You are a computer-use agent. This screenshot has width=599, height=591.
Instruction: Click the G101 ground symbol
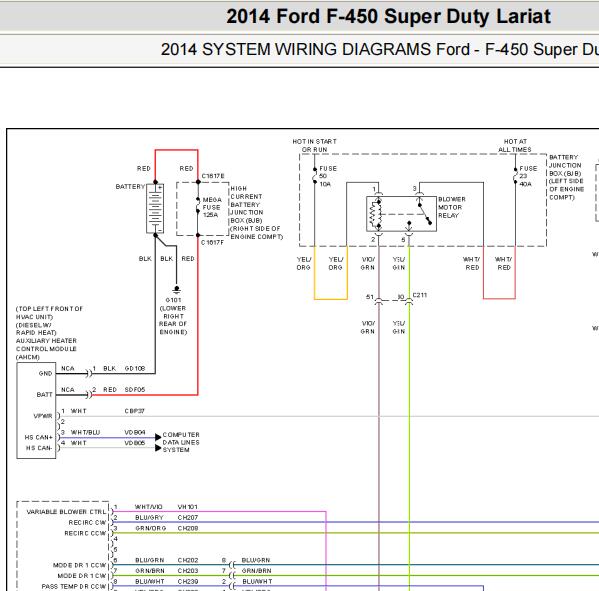click(176, 289)
